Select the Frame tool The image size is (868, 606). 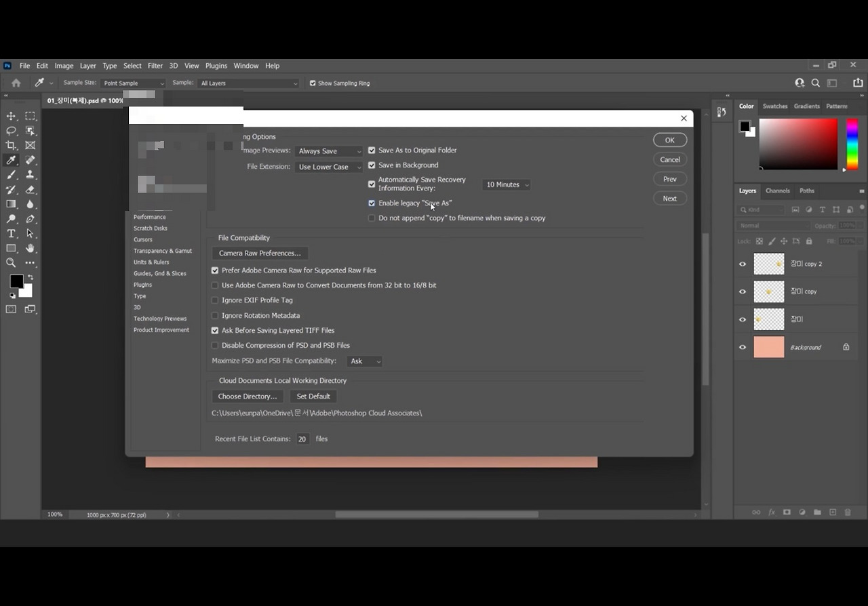tap(31, 145)
